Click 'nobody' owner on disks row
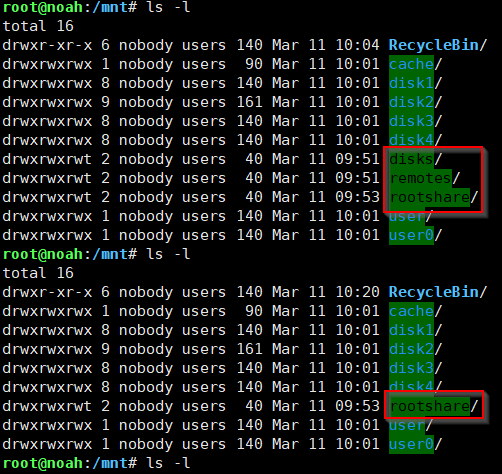Image resolution: width=502 pixels, height=474 pixels. [146, 159]
